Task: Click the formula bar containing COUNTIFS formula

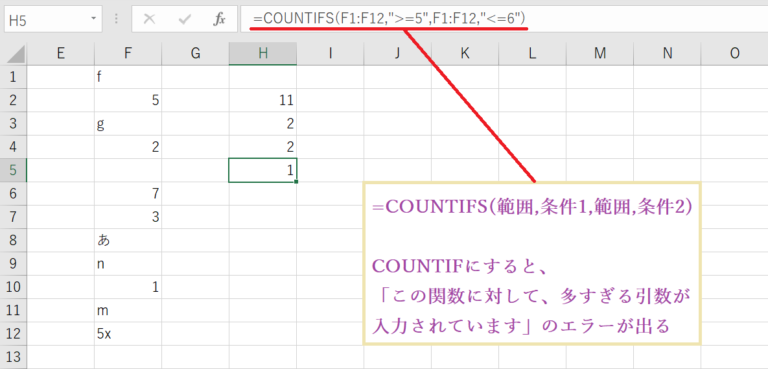Action: click(x=504, y=19)
